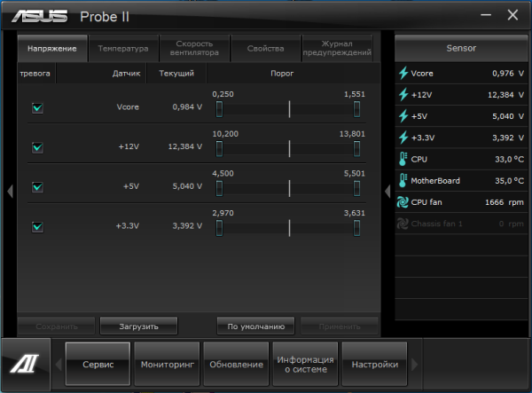Switch to the Напряжение tab
Image resolution: width=532 pixels, height=393 pixels.
(52, 48)
